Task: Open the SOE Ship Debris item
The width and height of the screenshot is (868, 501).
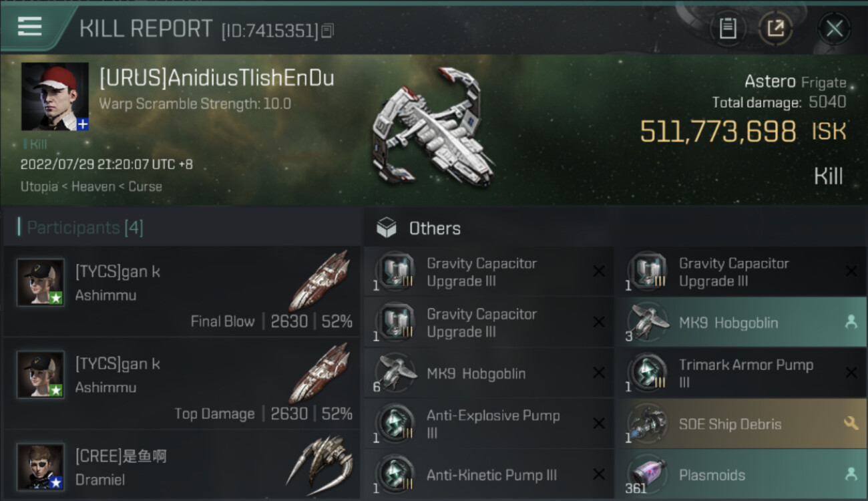Action: pos(740,424)
